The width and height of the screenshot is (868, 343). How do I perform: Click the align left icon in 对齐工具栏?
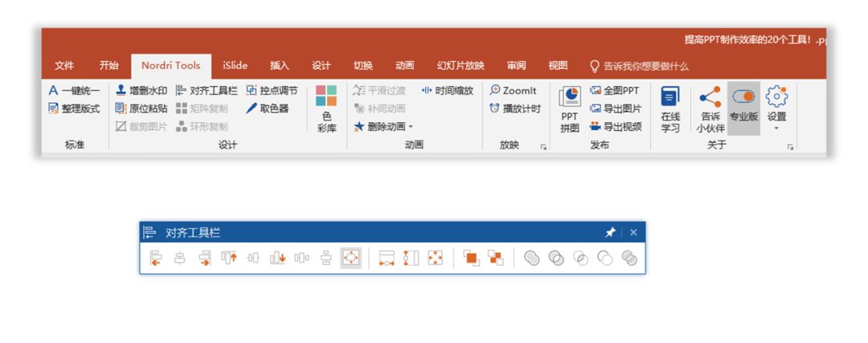click(156, 258)
